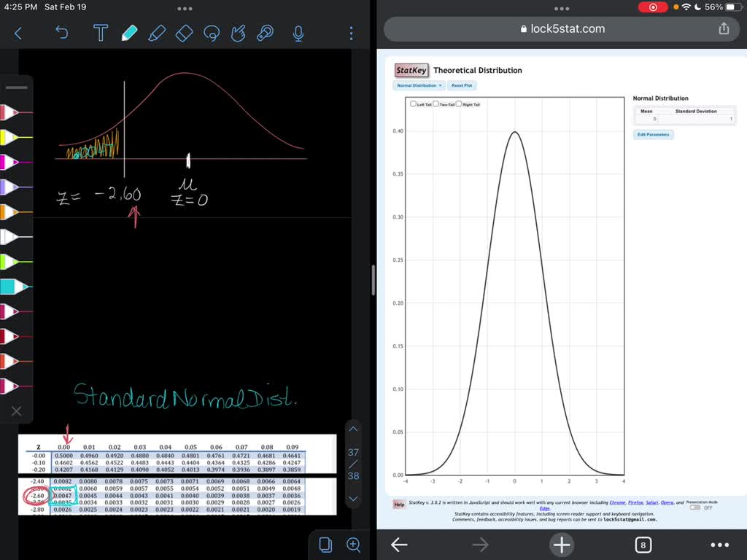Undo the last annotation
This screenshot has width=747, height=560.
(62, 32)
